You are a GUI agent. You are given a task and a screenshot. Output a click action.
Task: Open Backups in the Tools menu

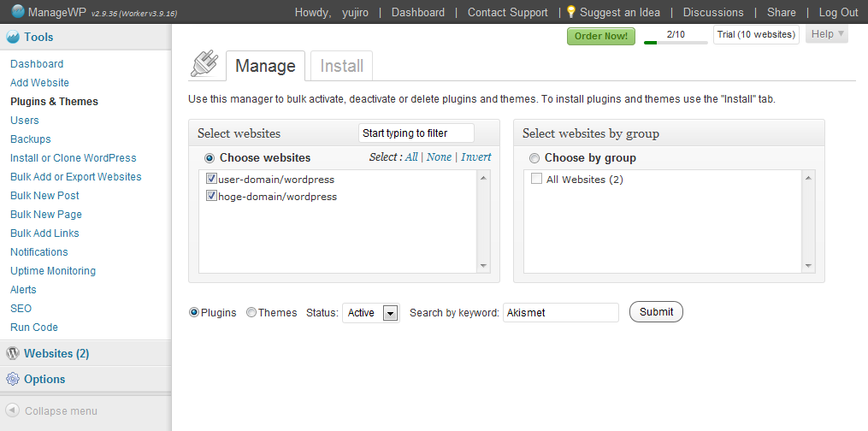click(31, 139)
